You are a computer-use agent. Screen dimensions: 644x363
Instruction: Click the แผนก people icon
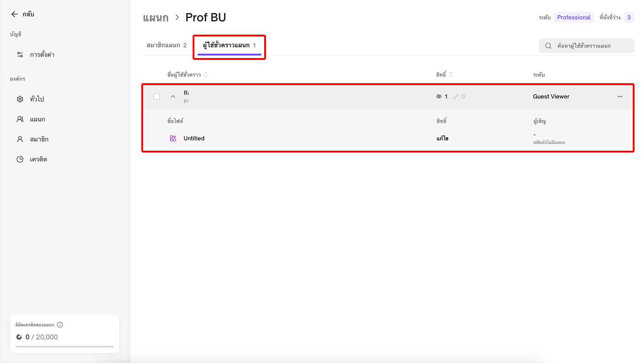(20, 119)
